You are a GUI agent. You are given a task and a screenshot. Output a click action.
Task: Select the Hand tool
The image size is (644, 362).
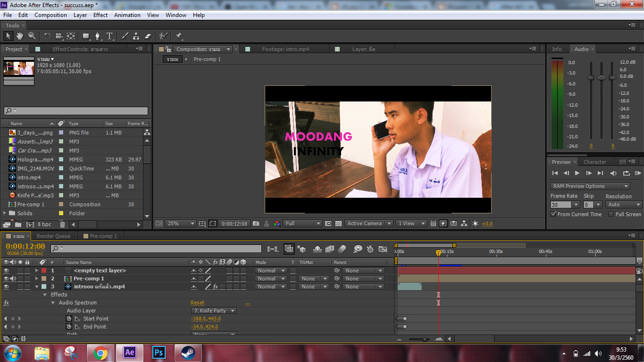pos(20,36)
